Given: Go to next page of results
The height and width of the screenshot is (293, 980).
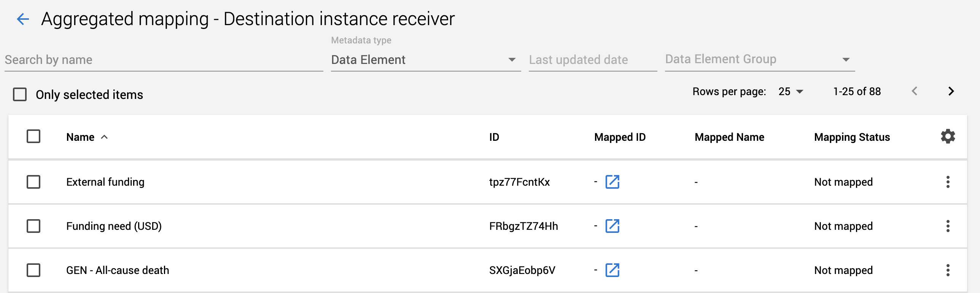Looking at the screenshot, I should (x=951, y=91).
